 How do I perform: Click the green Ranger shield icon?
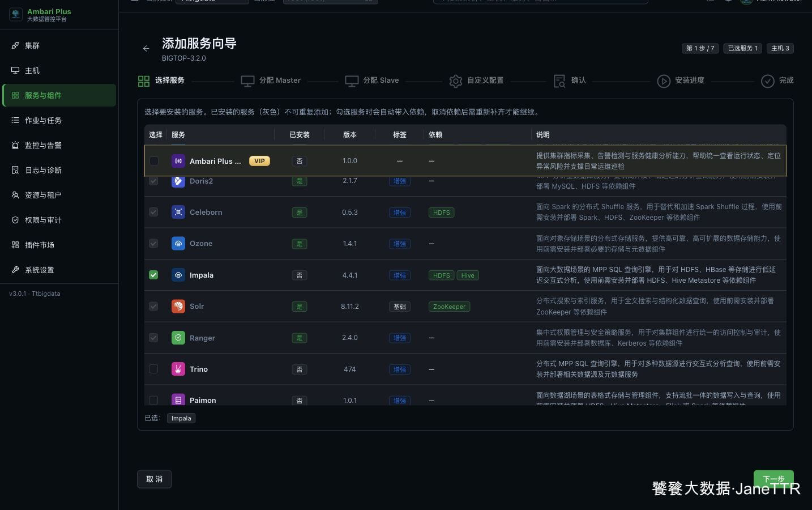coord(178,338)
